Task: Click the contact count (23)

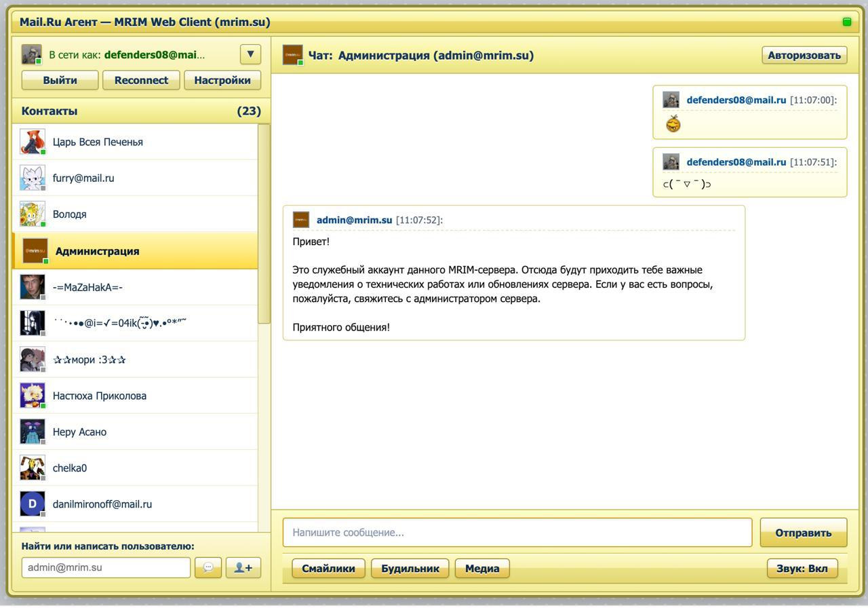Action: click(249, 111)
